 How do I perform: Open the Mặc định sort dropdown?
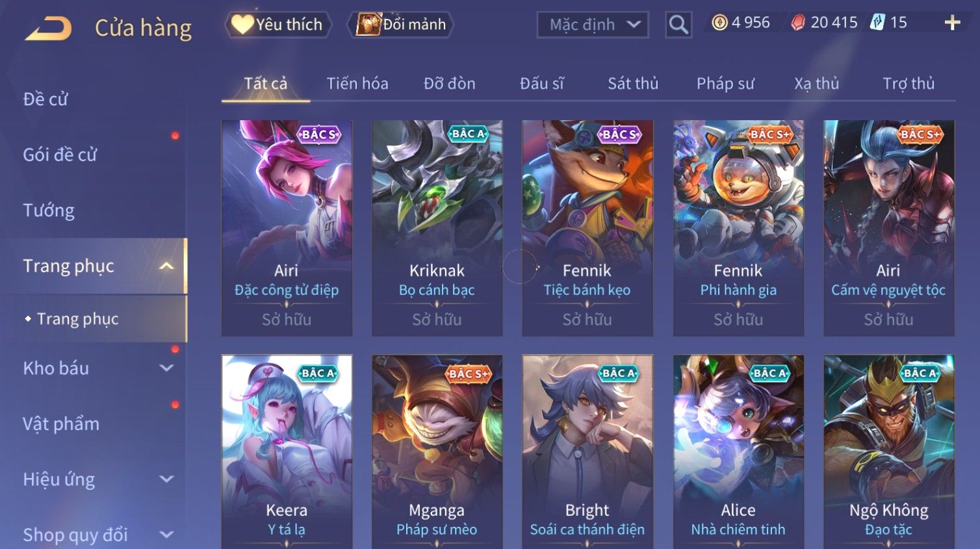tap(593, 25)
